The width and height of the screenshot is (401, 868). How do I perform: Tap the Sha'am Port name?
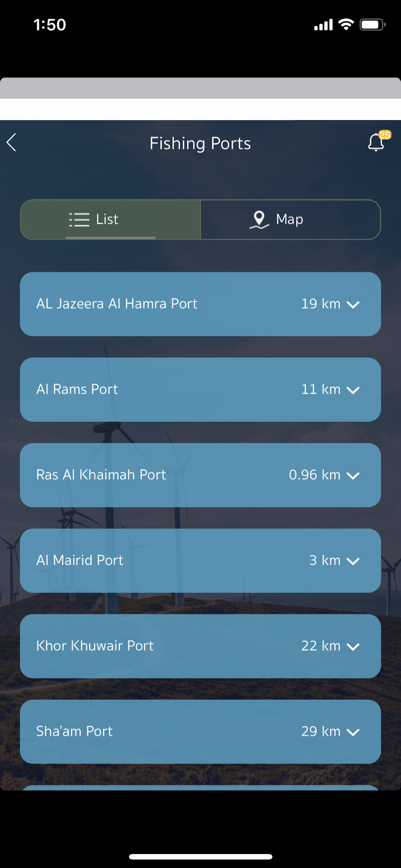74,731
